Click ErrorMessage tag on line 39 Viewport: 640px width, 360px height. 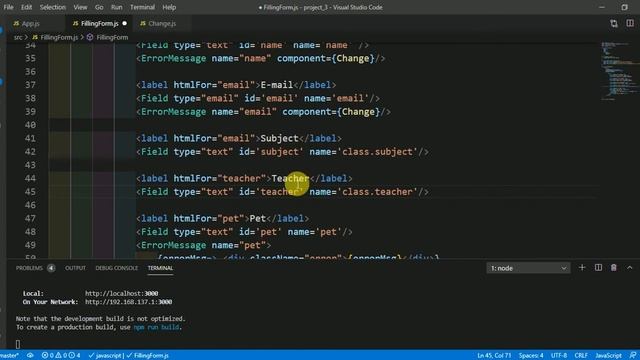[173, 112]
